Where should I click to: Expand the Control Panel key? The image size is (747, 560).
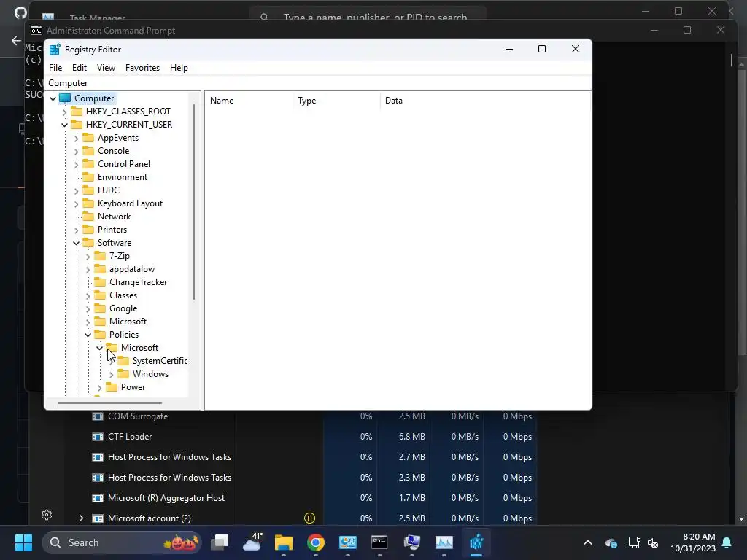76,164
